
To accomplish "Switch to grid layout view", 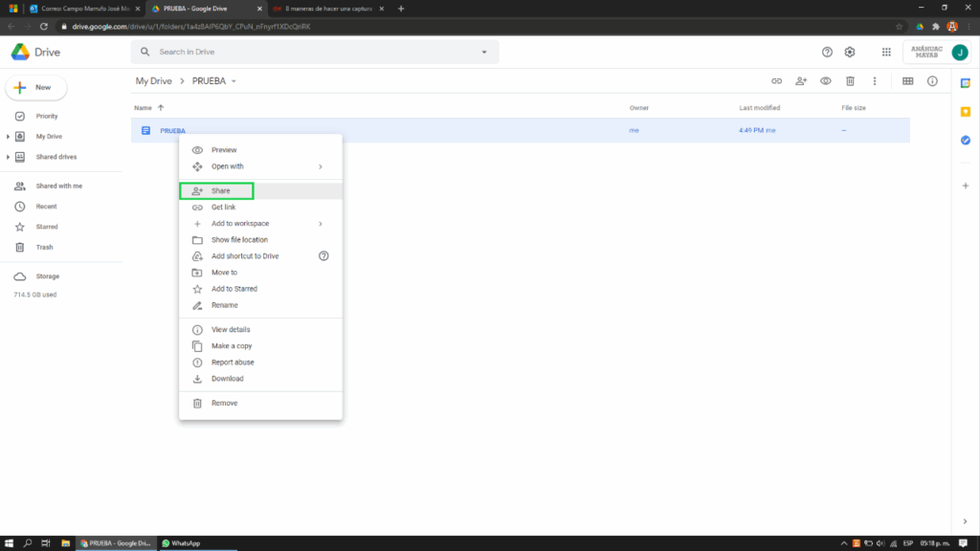I will (908, 81).
